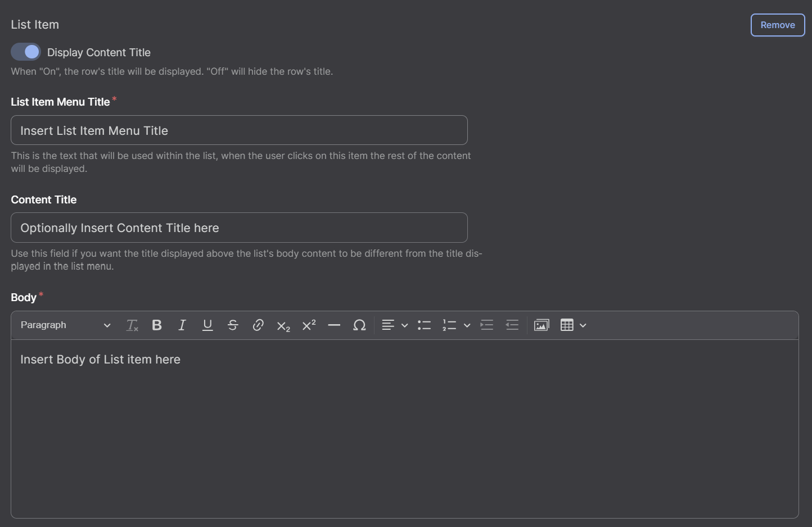Toggle Italic formatting
Screen dimensions: 812x527
coord(182,325)
